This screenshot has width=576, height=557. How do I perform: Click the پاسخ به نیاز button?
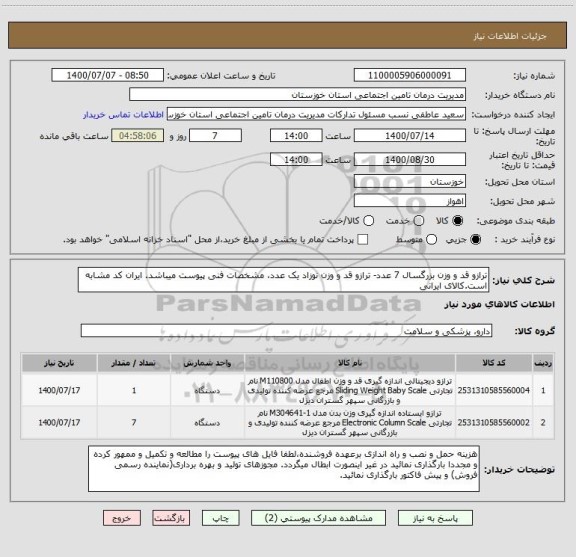[435, 518]
